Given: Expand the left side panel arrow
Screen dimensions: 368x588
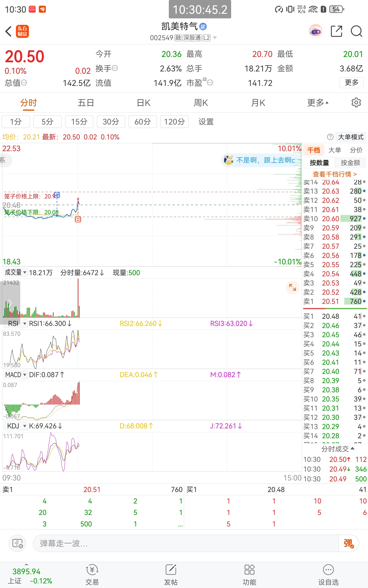Looking at the screenshot, I should (10, 303).
